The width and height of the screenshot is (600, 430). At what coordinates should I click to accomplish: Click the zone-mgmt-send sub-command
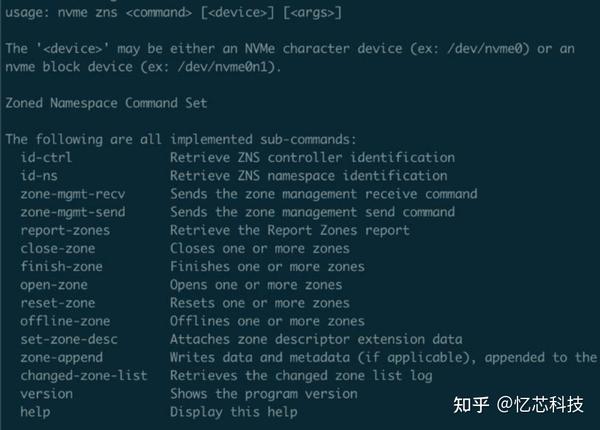pyautogui.click(x=72, y=211)
